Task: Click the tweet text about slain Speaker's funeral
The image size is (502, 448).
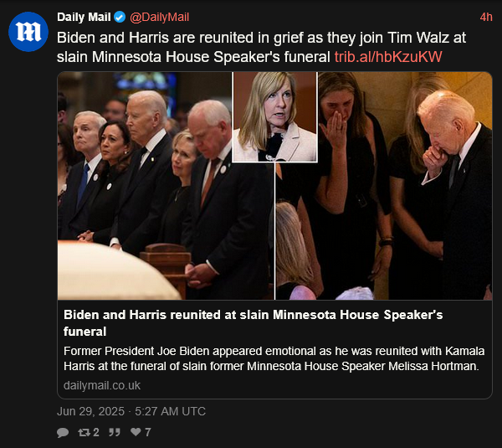Action: 261,47
